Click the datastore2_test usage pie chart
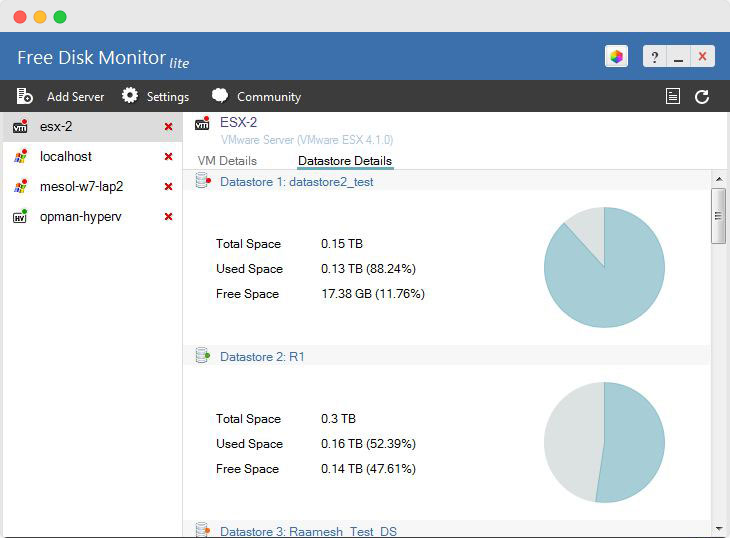 [604, 267]
